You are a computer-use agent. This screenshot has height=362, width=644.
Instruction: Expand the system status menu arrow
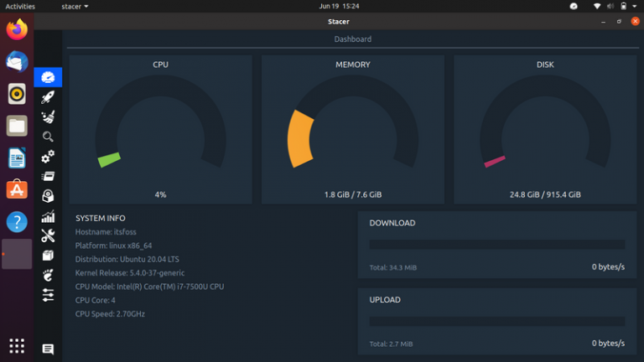pyautogui.click(x=634, y=6)
